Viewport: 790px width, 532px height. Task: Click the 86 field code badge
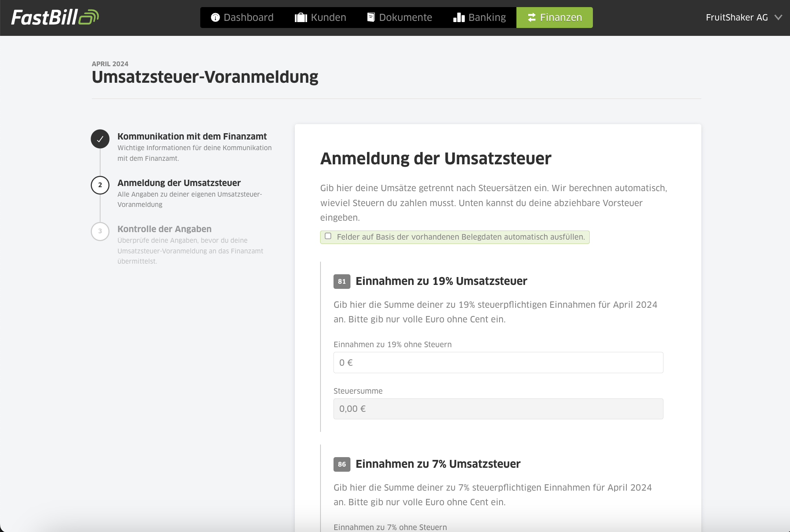[342, 464]
